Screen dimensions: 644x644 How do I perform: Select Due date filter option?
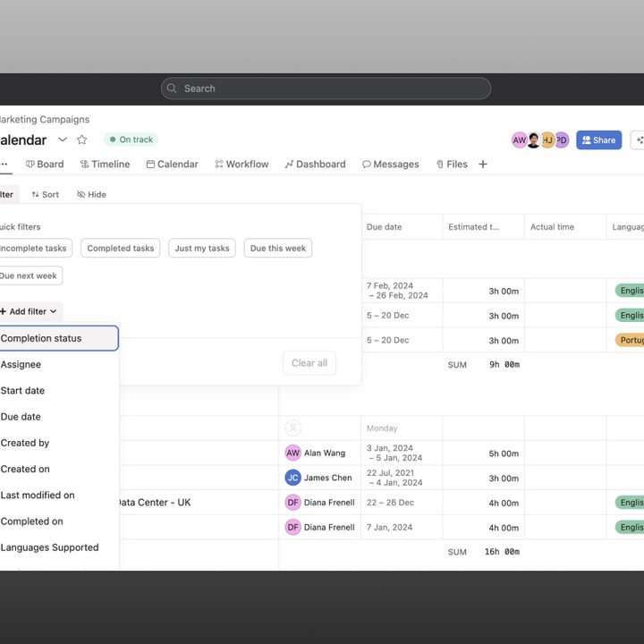pyautogui.click(x=58, y=417)
